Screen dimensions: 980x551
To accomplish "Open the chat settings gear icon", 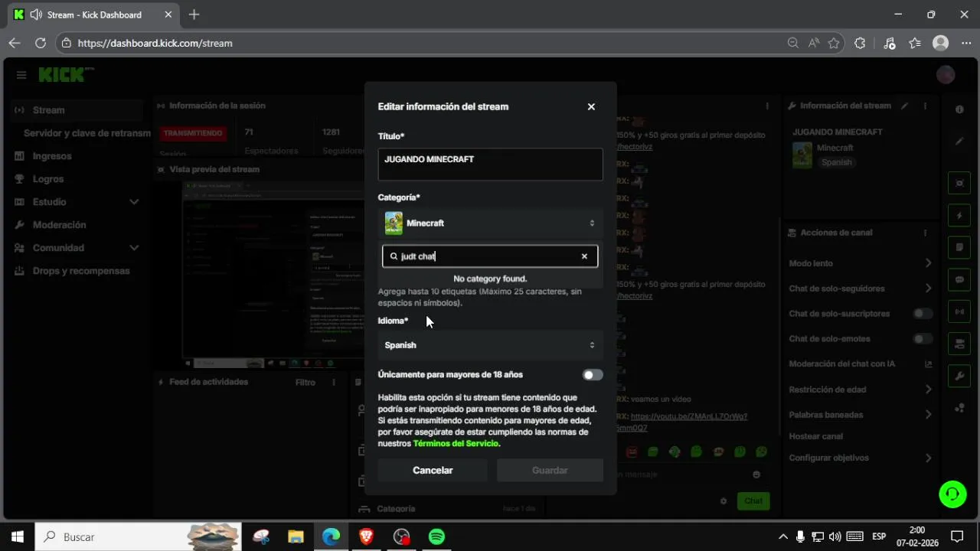I will [x=724, y=501].
